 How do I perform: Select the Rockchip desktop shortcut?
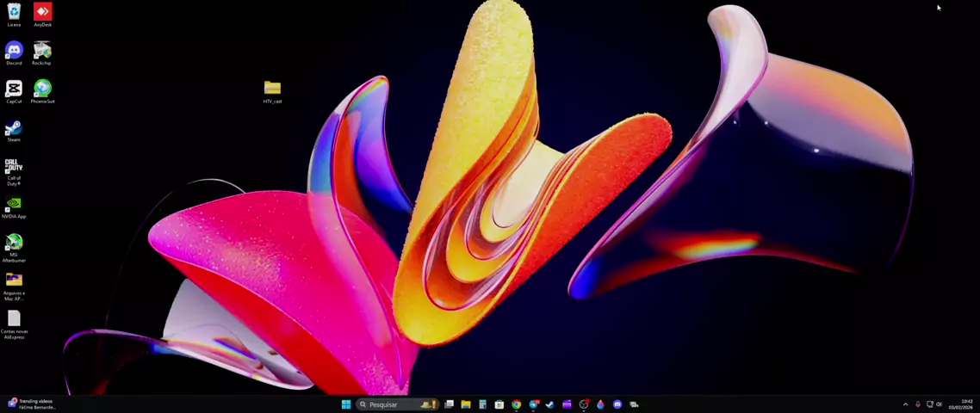coord(41,51)
